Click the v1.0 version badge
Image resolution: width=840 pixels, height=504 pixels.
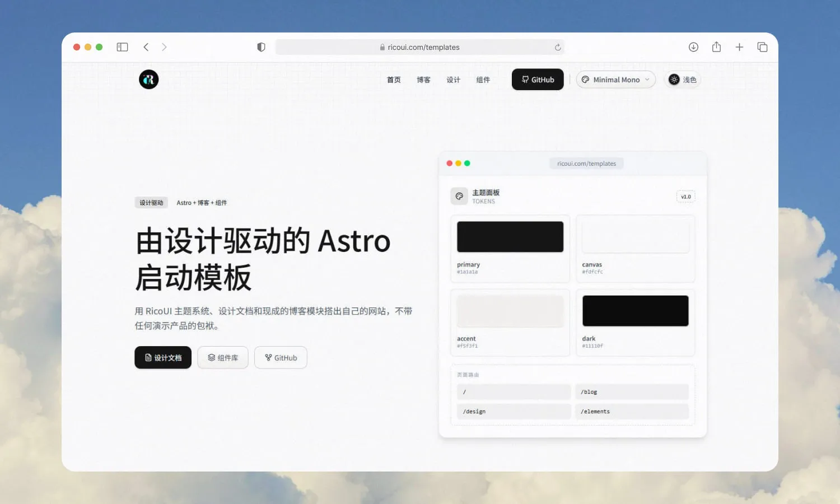(686, 197)
